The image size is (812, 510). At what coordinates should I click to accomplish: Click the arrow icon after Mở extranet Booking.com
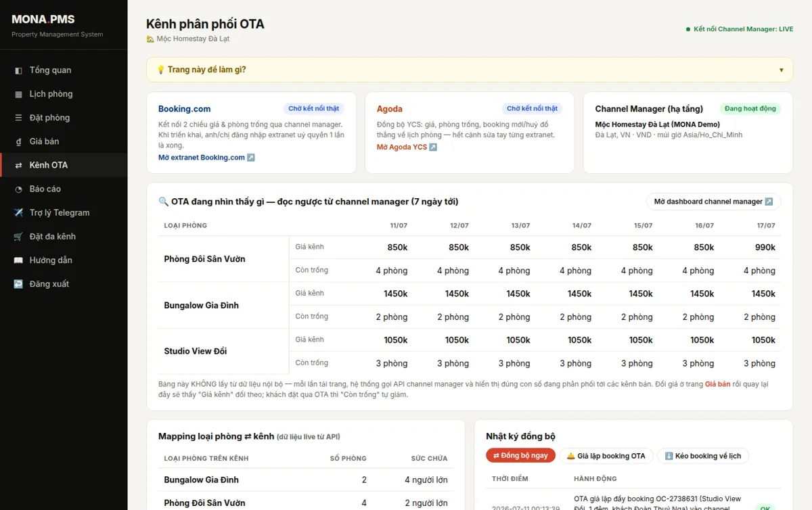pos(251,158)
